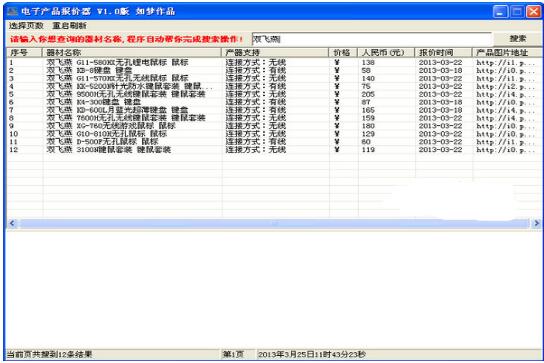Click 连接方式：无线 in row 5
The image size is (544, 363).
(x=256, y=94)
